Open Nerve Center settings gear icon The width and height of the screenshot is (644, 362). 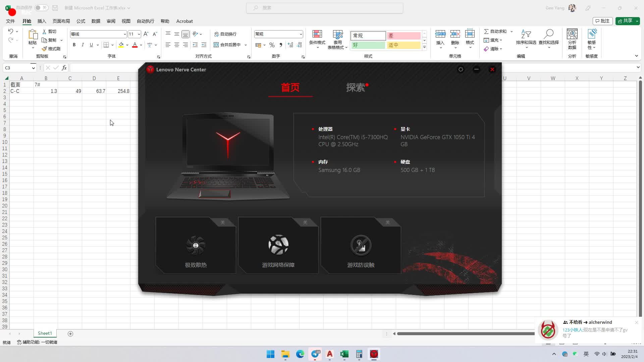point(461,69)
